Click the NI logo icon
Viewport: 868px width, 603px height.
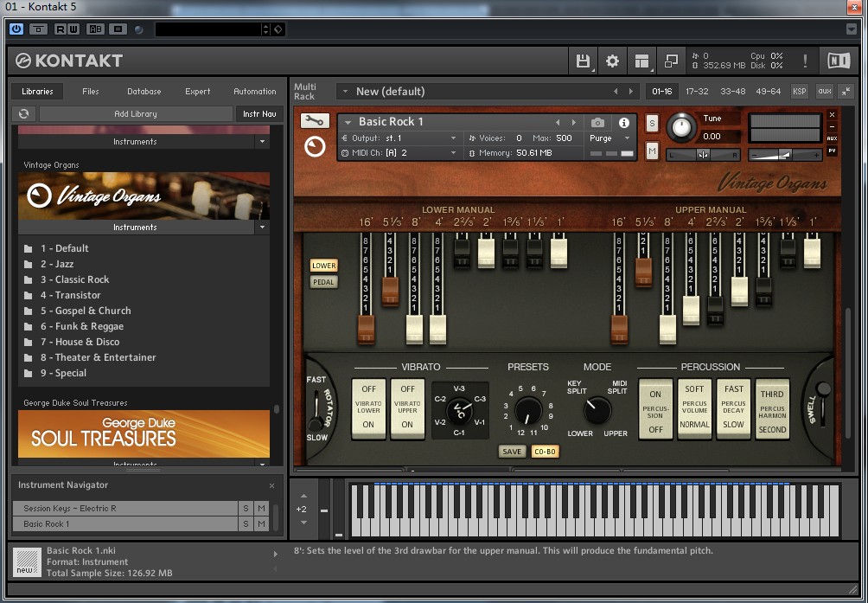[x=839, y=61]
